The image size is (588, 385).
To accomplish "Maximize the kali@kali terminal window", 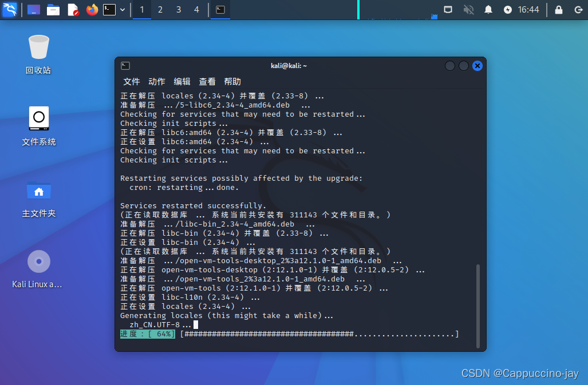I will [464, 66].
